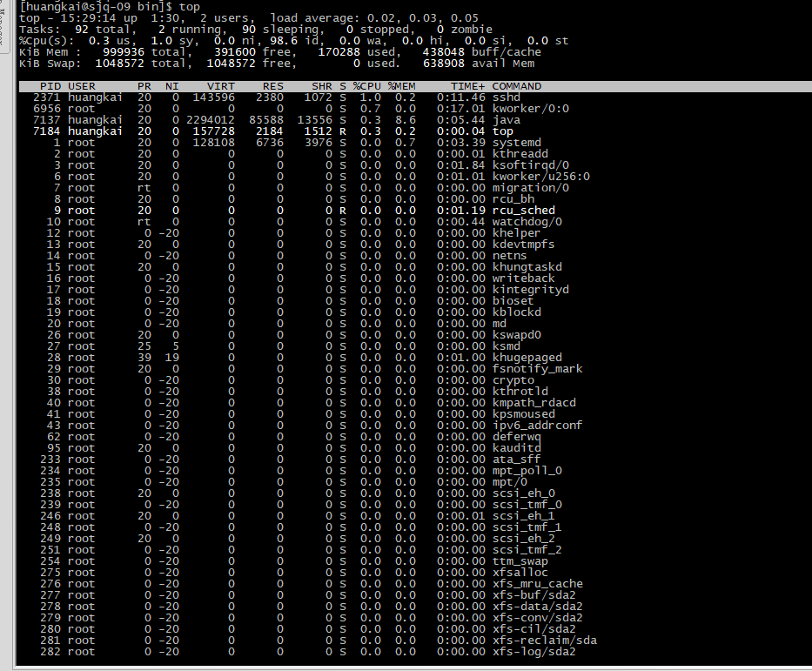This screenshot has height=671, width=812.
Task: Select the COMMAND column header
Action: coord(517,86)
